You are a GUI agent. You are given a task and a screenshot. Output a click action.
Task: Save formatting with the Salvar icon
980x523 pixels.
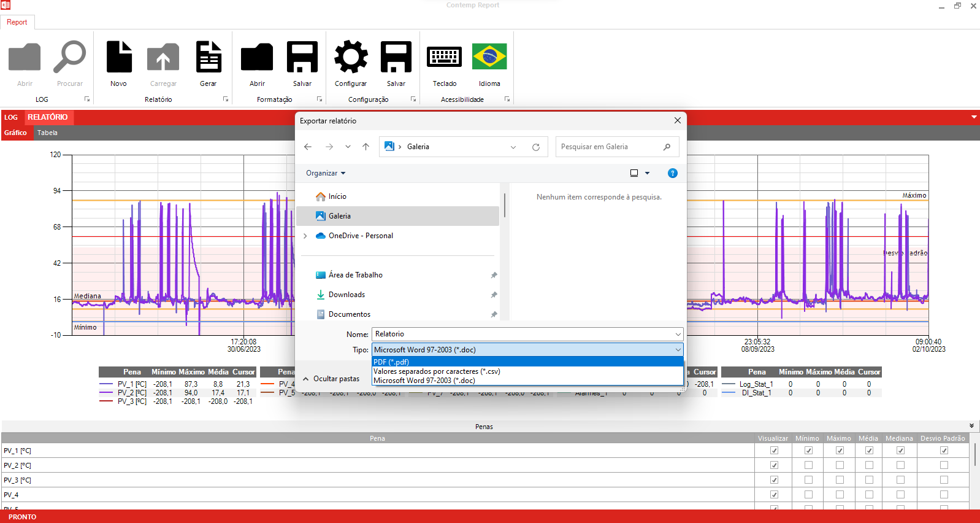[302, 58]
